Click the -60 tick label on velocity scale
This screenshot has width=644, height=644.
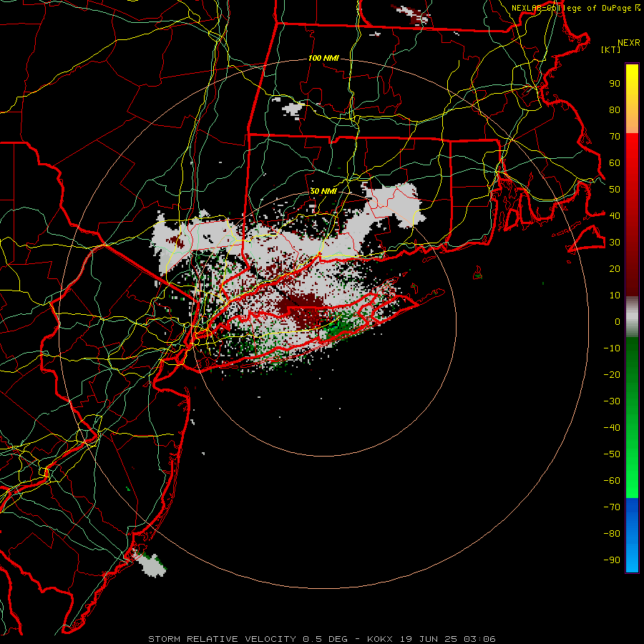[612, 481]
